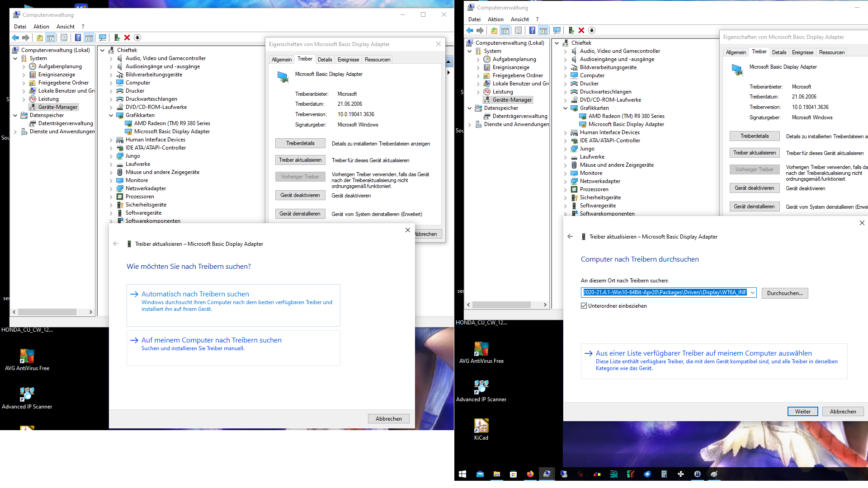Image resolution: width=868 pixels, height=488 pixels.
Task: Click Help icon in right window toolbar
Action: click(532, 31)
